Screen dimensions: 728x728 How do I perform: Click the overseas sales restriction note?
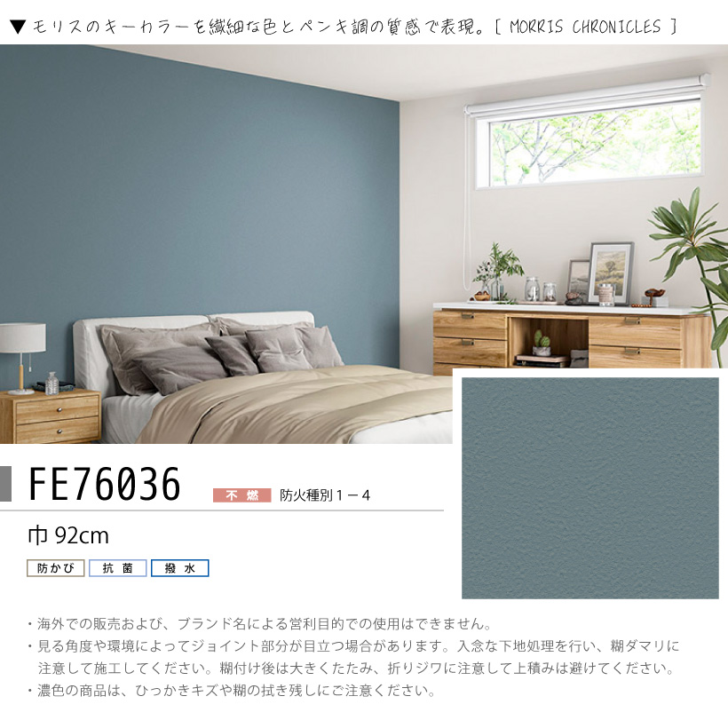coord(260,624)
